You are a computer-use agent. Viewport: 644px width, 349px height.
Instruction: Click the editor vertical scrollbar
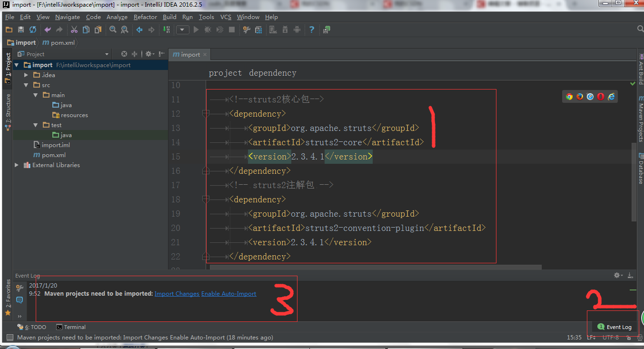634,182
